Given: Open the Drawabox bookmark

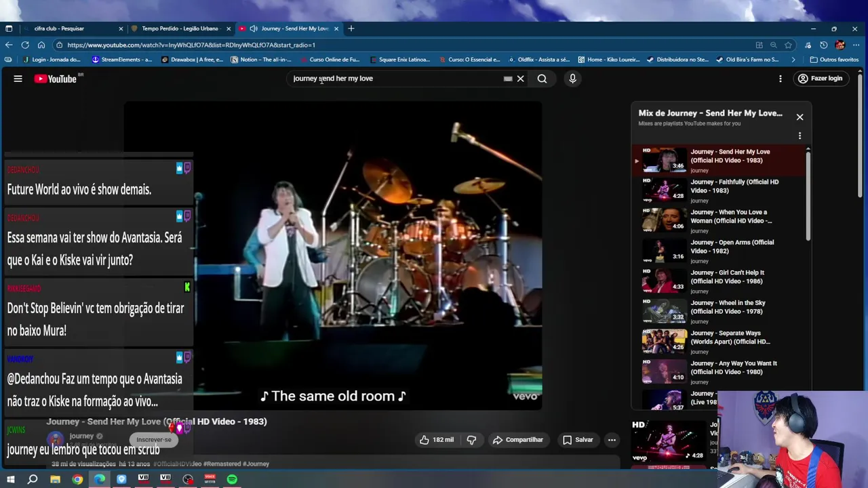Looking at the screenshot, I should click(193, 60).
